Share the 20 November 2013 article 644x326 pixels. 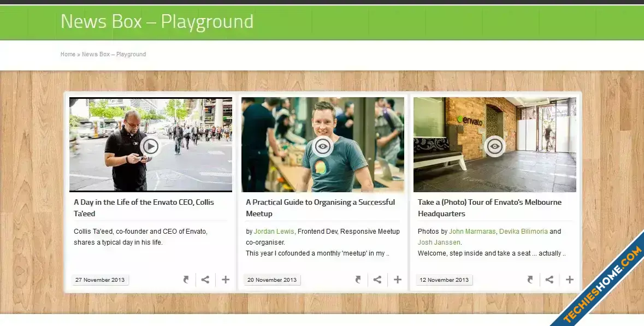pyautogui.click(x=377, y=280)
